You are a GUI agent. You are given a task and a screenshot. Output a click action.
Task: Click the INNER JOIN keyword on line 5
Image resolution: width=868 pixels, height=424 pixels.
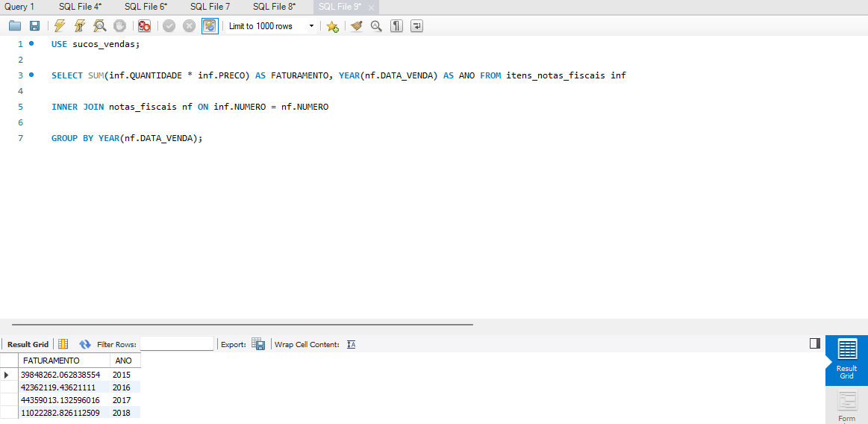tap(78, 107)
